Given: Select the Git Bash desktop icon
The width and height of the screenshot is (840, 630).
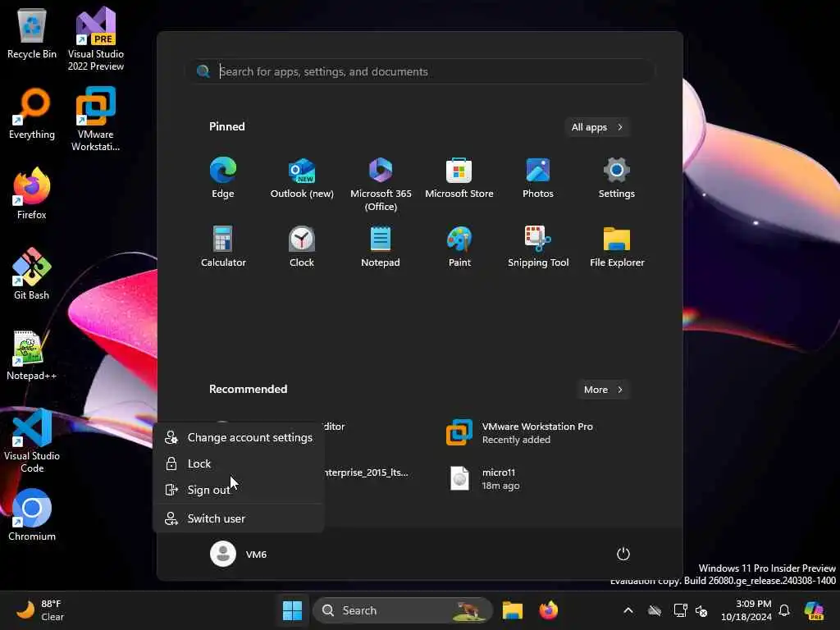Looking at the screenshot, I should pos(32,274).
